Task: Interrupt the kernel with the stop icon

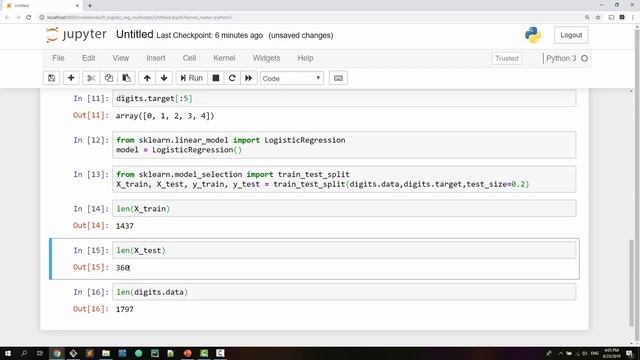Action: pos(216,78)
